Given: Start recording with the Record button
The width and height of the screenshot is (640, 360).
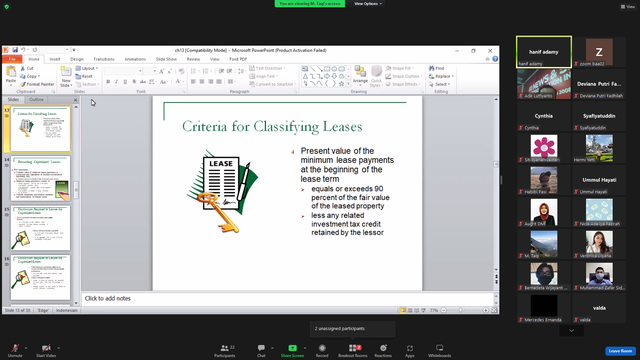Looking at the screenshot, I should tap(322, 350).
